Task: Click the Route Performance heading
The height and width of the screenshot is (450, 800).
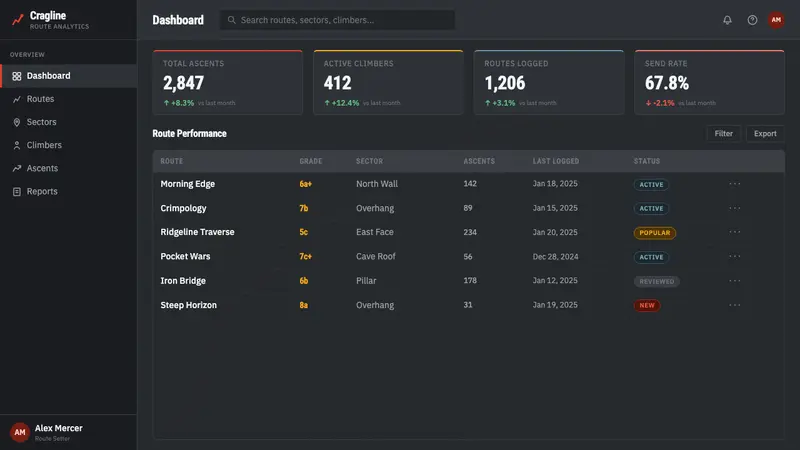Action: (x=189, y=134)
